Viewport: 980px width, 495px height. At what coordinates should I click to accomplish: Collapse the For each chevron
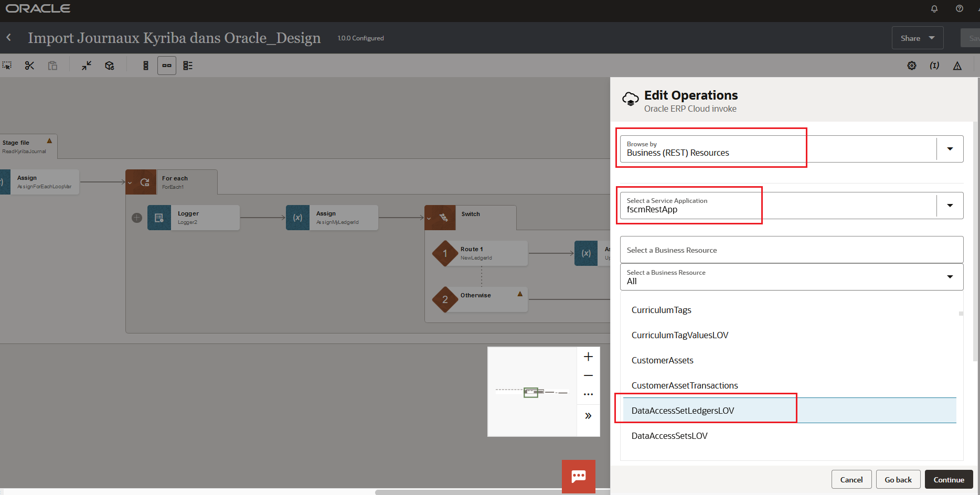(x=130, y=182)
